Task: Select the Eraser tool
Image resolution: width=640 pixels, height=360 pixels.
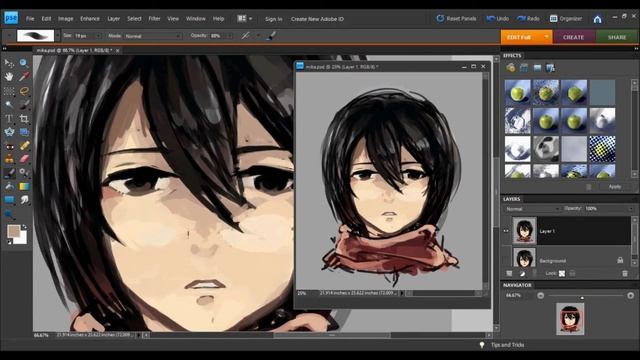Action: [x=24, y=159]
